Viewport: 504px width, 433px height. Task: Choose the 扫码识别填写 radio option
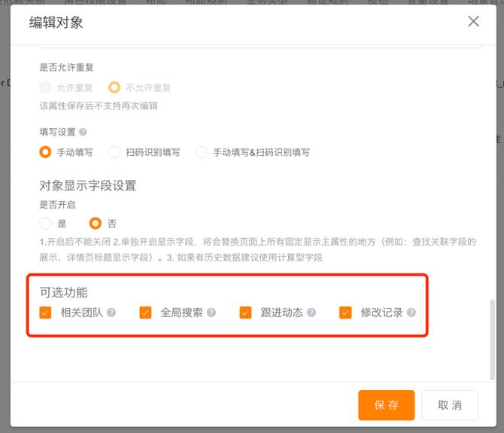tap(114, 152)
